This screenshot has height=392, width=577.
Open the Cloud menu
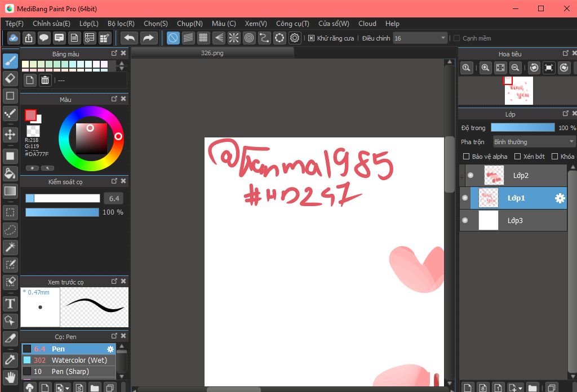point(367,24)
